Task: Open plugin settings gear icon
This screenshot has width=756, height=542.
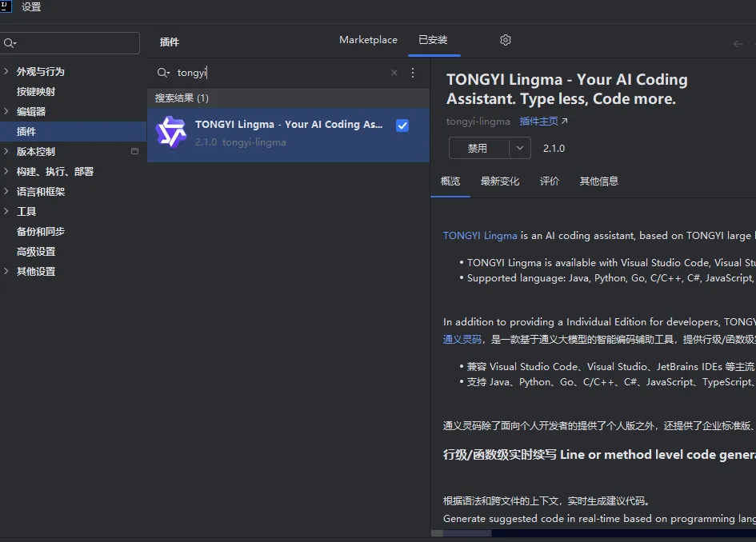Action: click(x=506, y=40)
